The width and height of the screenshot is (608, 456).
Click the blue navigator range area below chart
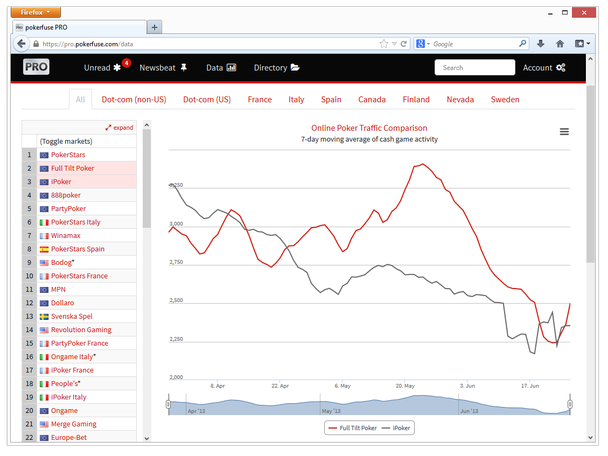tap(369, 405)
